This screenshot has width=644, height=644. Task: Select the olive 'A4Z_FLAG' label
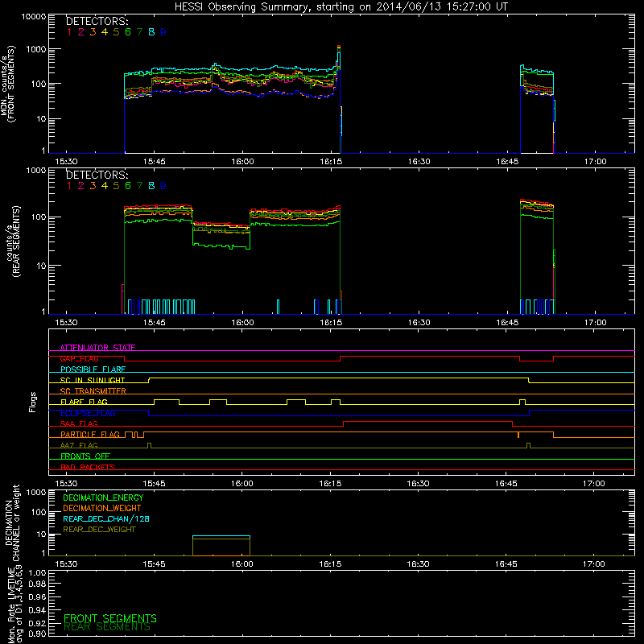[x=79, y=445]
